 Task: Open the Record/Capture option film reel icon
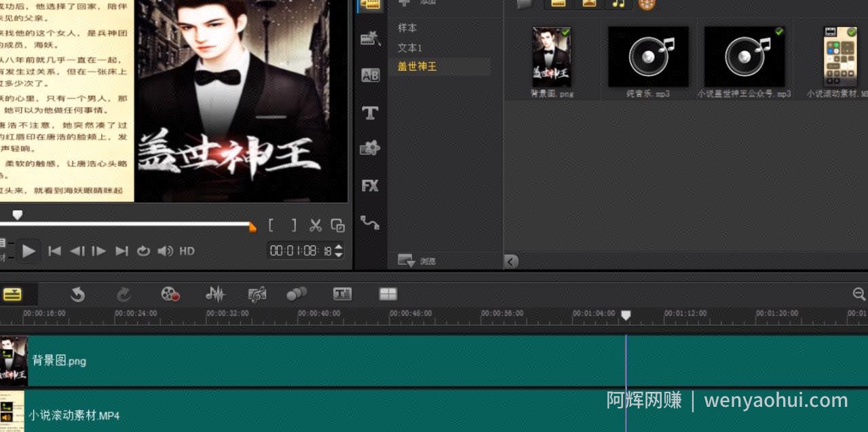pos(170,294)
